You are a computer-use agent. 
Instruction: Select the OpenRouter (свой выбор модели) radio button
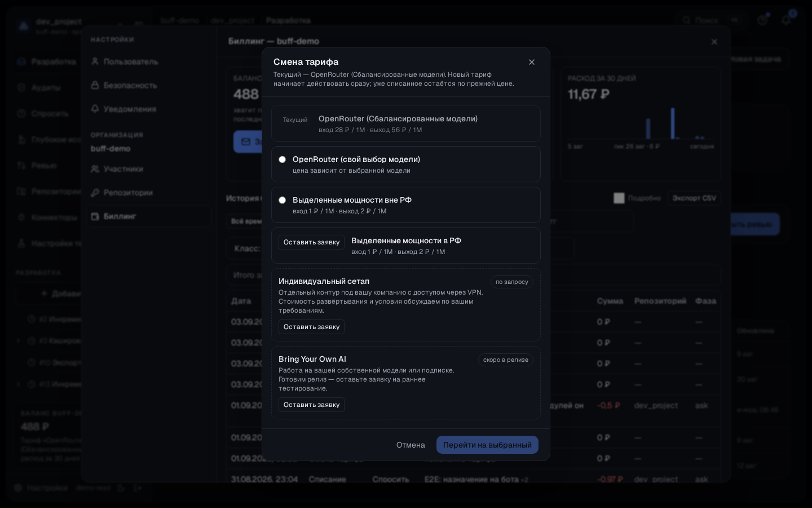pos(282,160)
